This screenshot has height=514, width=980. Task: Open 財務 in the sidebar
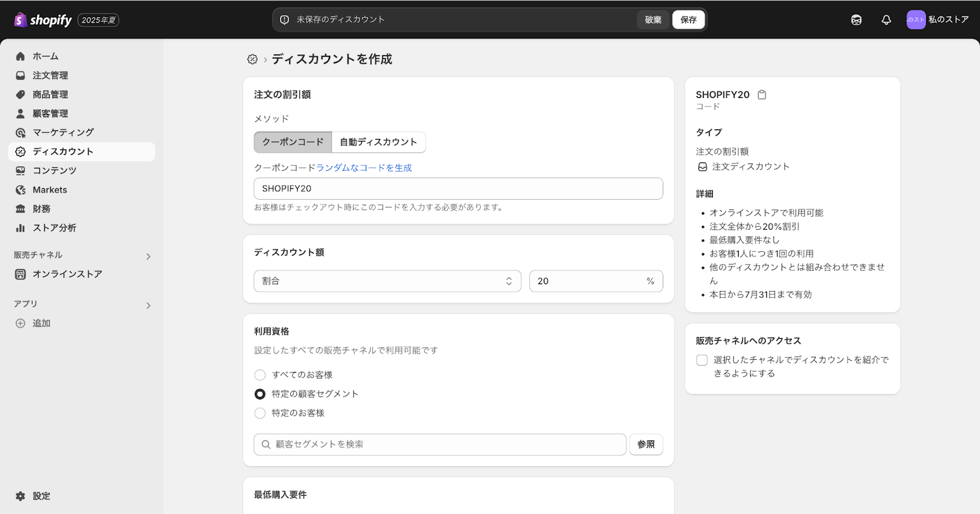click(x=81, y=209)
